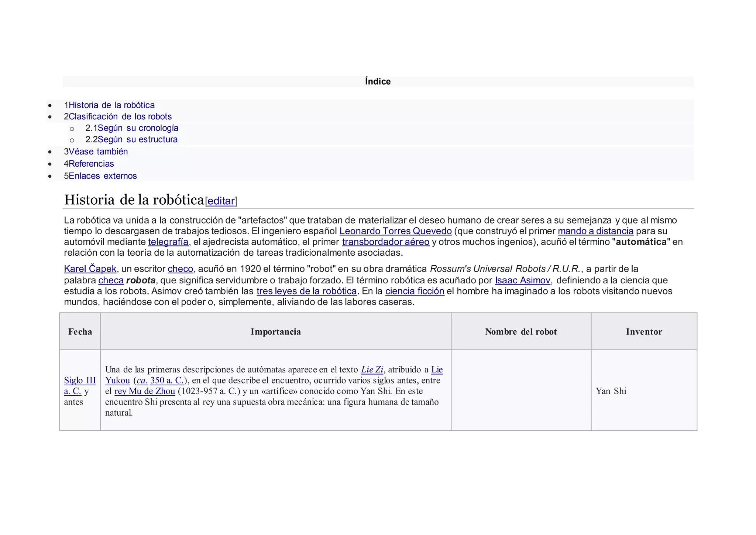Click the 'checo' nationality link
This screenshot has width=756, height=535.
pyautogui.click(x=180, y=269)
